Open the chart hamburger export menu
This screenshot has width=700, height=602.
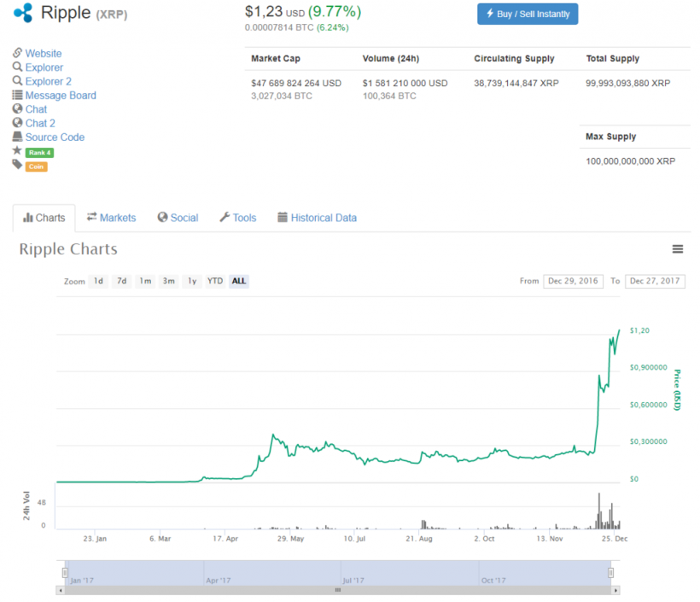coord(678,248)
